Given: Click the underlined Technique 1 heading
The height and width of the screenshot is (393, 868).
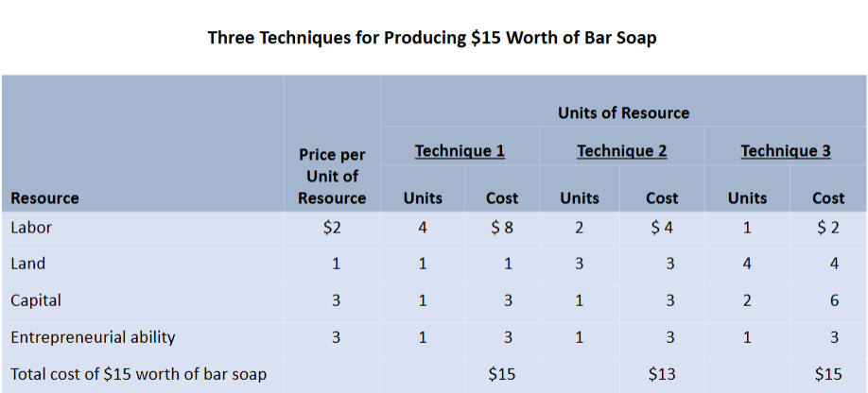Looking at the screenshot, I should [460, 151].
